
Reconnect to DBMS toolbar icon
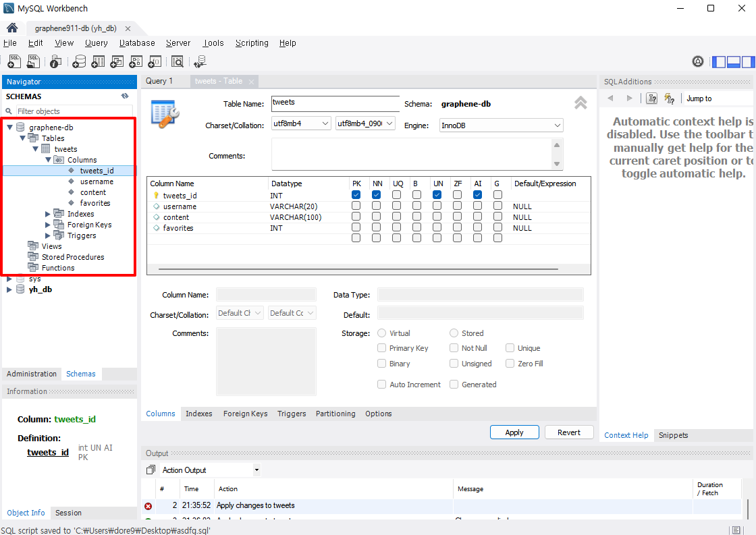pos(200,61)
